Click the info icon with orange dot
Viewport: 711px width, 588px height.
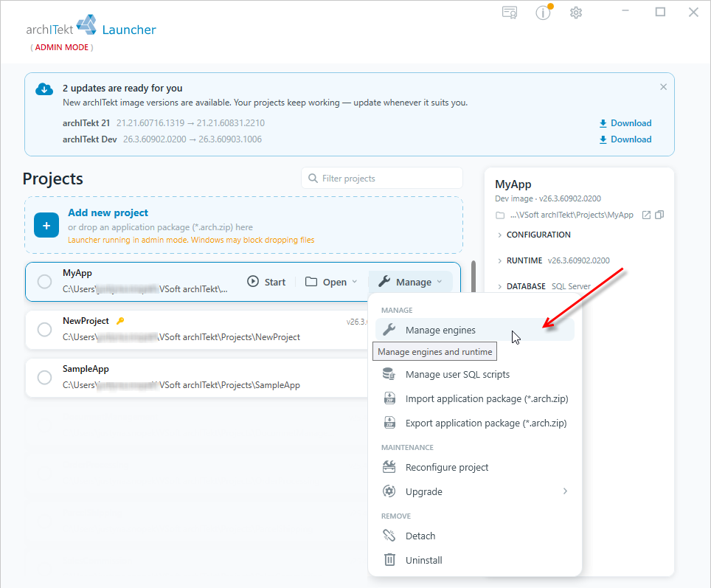tap(544, 13)
